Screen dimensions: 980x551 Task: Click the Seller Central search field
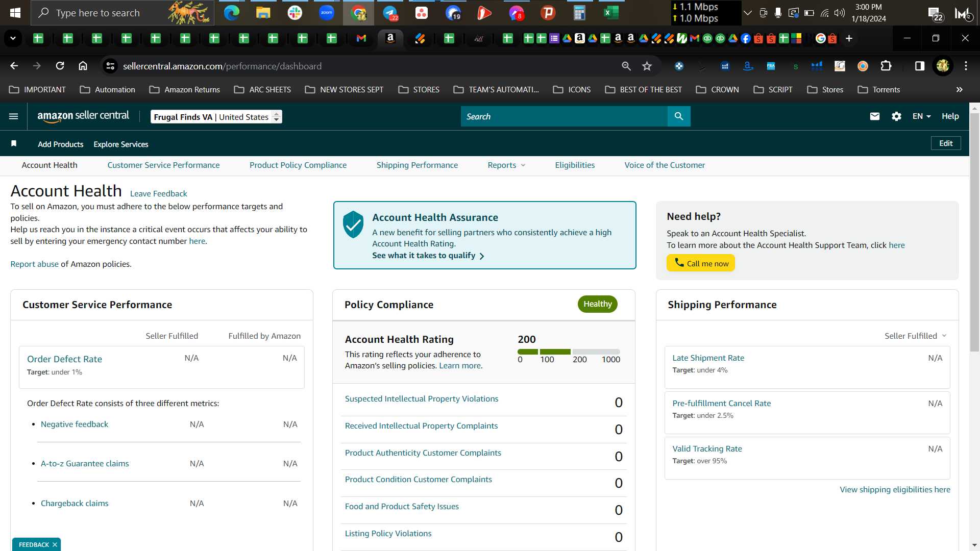pos(564,116)
